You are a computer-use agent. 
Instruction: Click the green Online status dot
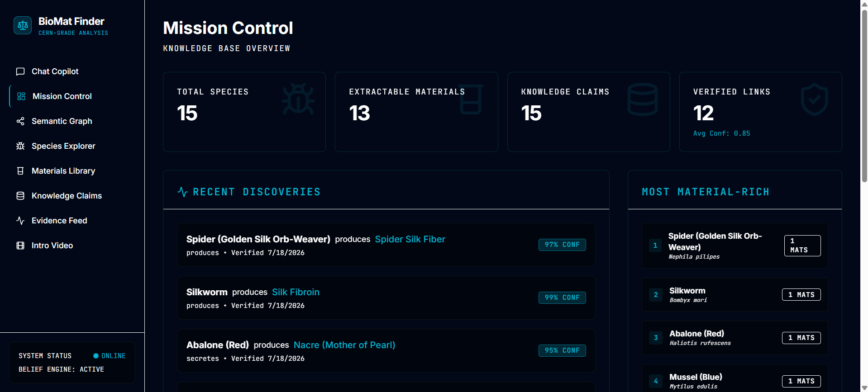tap(95, 356)
